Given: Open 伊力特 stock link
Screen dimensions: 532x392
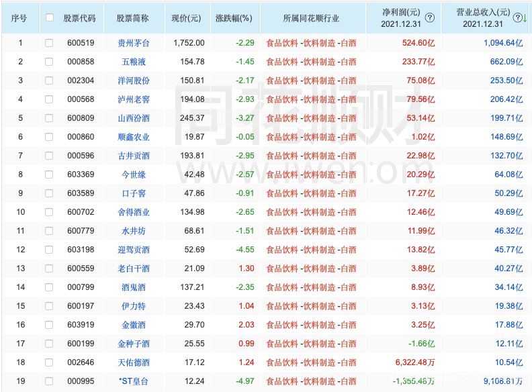Looking at the screenshot, I should tap(134, 306).
